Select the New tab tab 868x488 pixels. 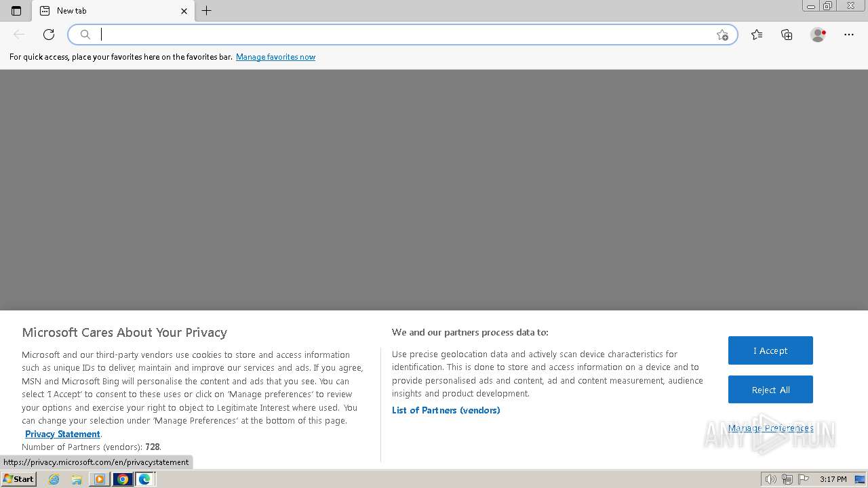[x=113, y=11]
